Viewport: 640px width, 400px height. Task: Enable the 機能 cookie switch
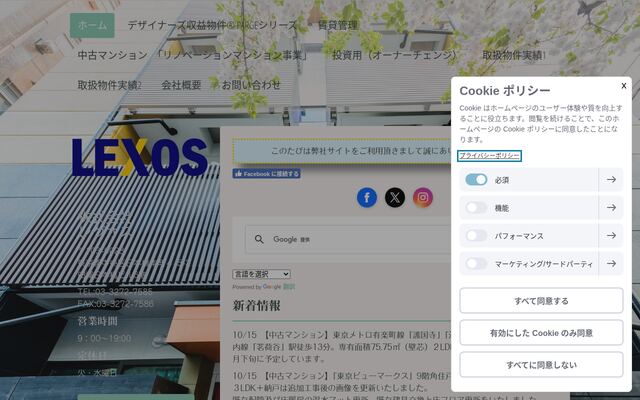click(x=476, y=208)
